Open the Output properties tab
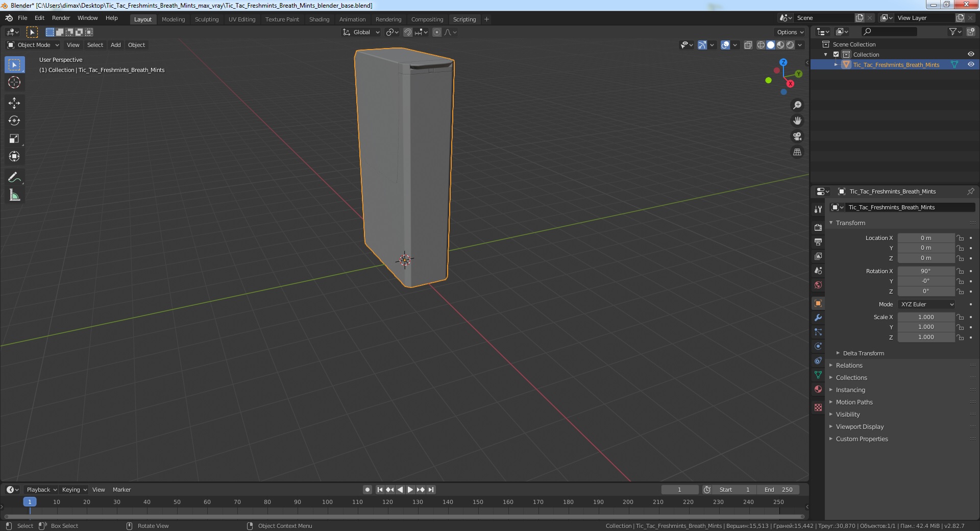 [x=818, y=242]
